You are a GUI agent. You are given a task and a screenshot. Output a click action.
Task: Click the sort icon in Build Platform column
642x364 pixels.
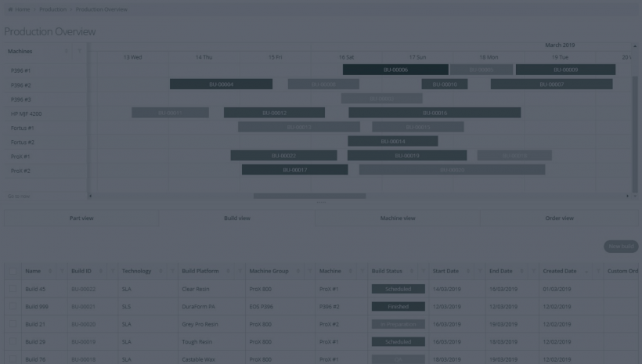229,272
